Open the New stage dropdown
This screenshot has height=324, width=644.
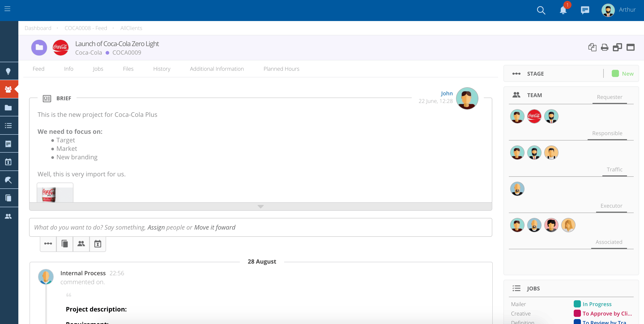(x=627, y=74)
